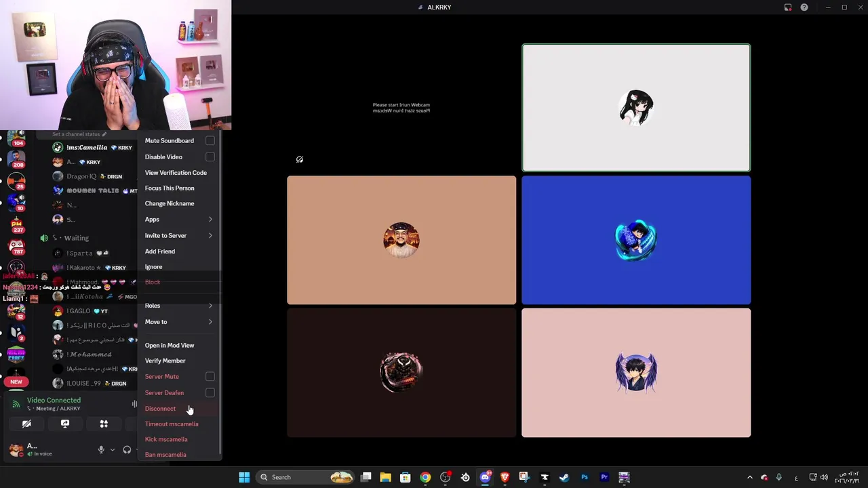Click your user avatar in user panel
The height and width of the screenshot is (488, 868).
[x=15, y=449]
